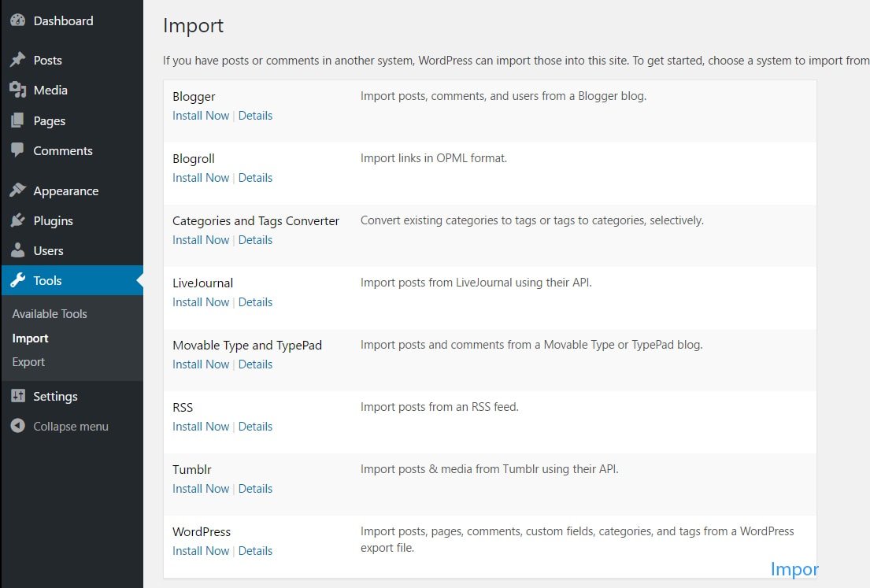Install Now the Blogger importer
Image resolution: width=870 pixels, height=588 pixels.
coord(200,115)
